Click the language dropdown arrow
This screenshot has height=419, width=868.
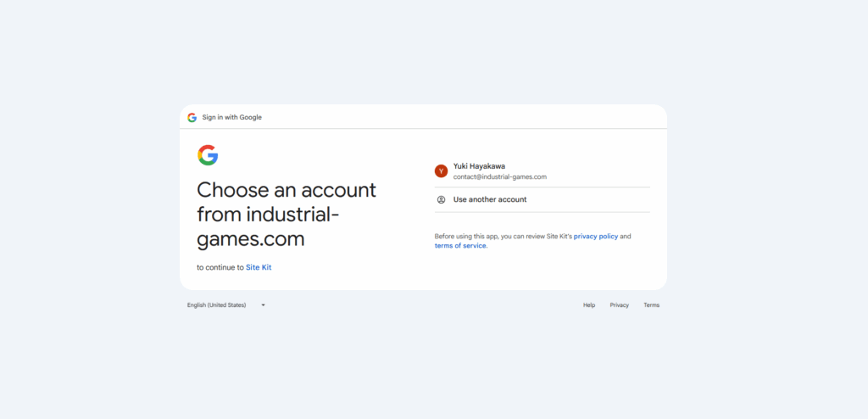click(x=263, y=305)
